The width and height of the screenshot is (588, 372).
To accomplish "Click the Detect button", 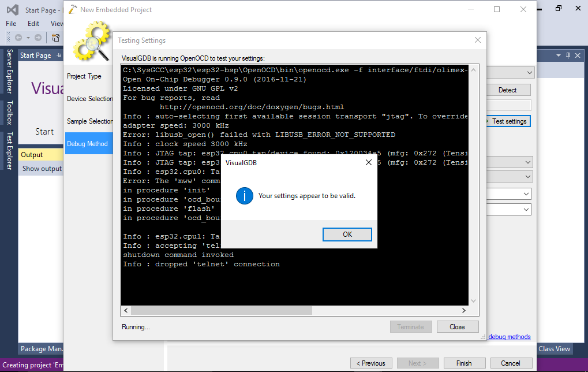I will click(x=508, y=90).
